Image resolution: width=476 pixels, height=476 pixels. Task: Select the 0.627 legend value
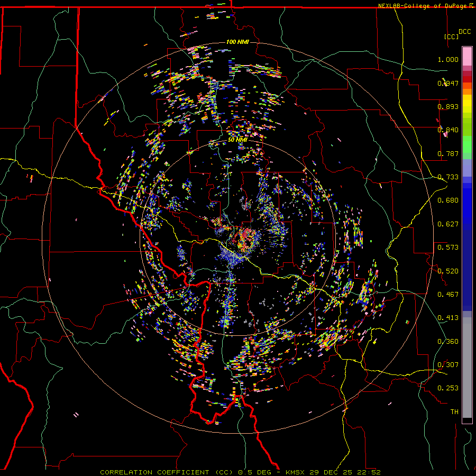coord(448,224)
